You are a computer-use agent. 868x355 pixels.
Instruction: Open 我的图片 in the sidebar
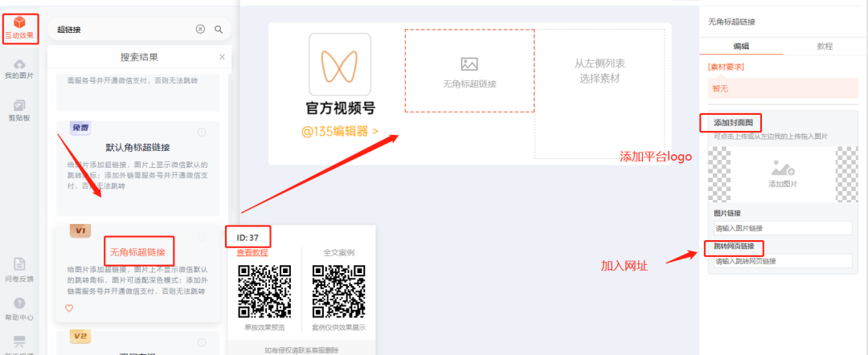point(19,68)
